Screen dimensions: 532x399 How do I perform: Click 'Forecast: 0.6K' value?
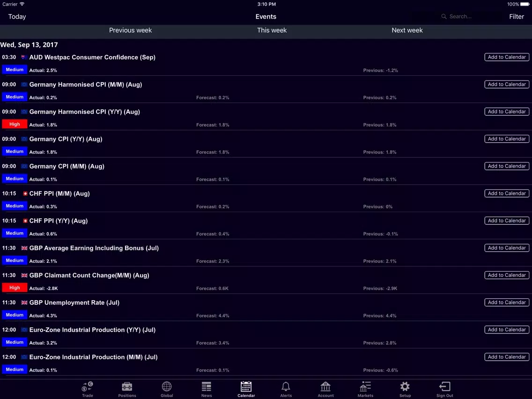point(213,288)
